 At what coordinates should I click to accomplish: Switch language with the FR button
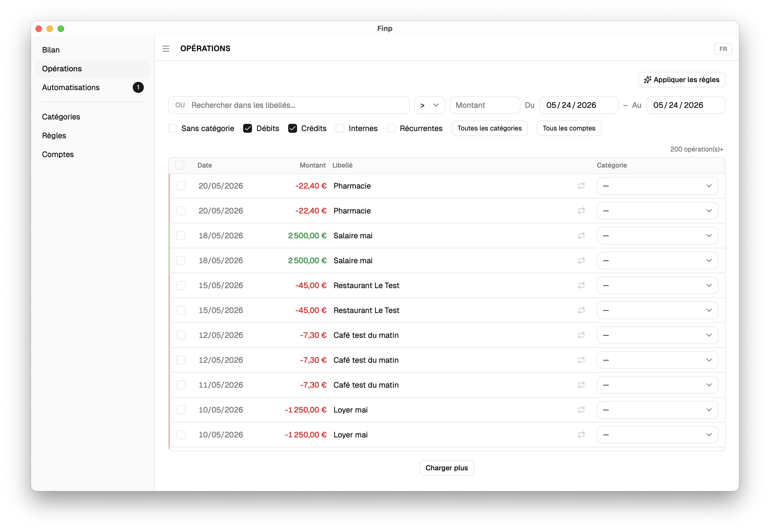click(x=723, y=49)
